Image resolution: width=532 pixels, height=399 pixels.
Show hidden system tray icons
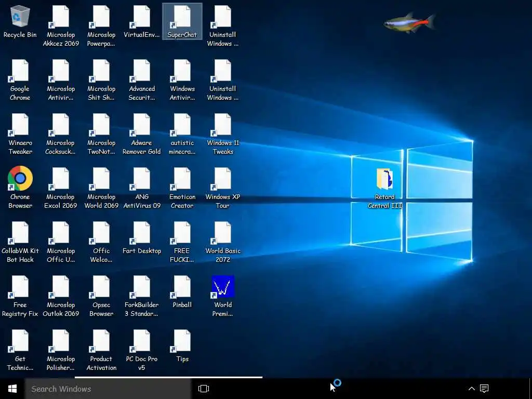point(471,389)
